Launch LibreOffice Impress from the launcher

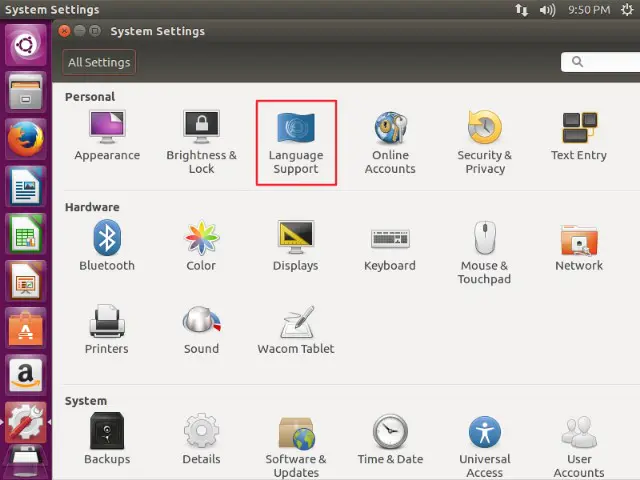(x=26, y=281)
